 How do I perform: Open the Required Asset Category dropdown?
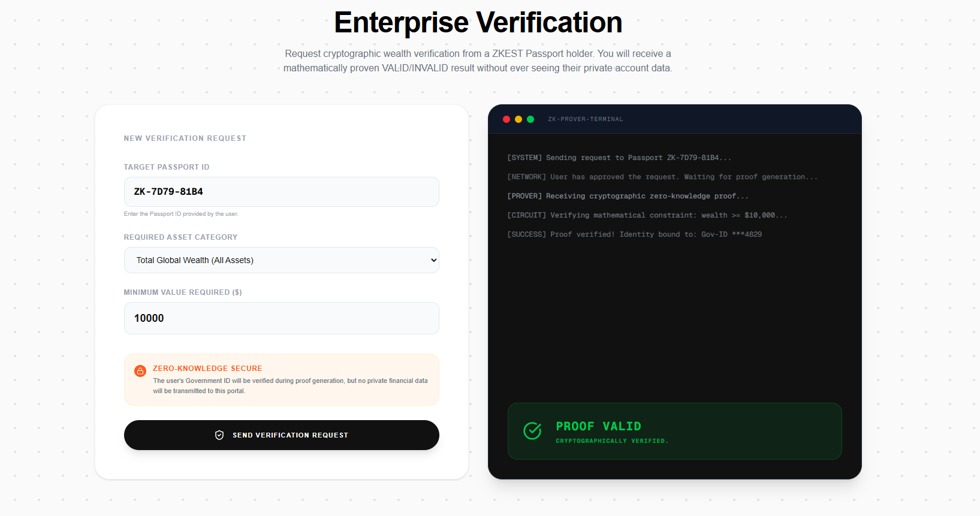pos(282,260)
